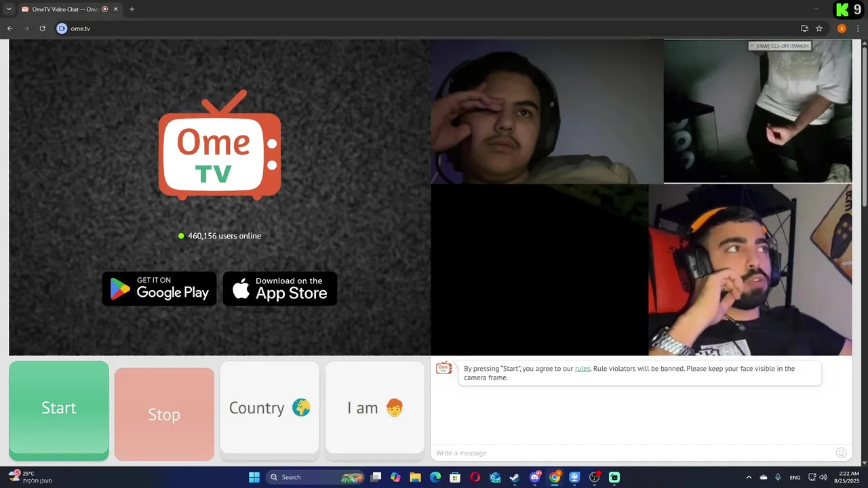Open volume control in tray
Image resolution: width=868 pixels, height=488 pixels.
(x=823, y=477)
